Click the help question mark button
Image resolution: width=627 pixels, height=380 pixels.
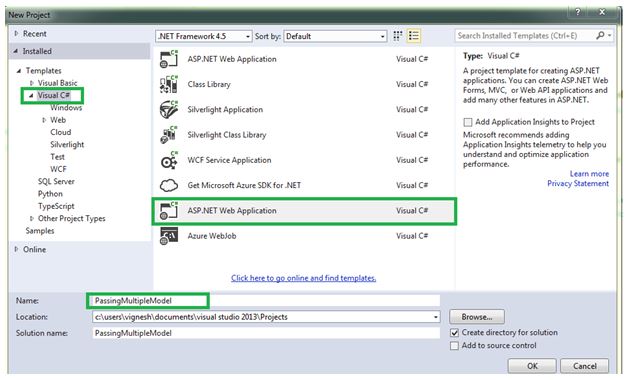point(577,12)
